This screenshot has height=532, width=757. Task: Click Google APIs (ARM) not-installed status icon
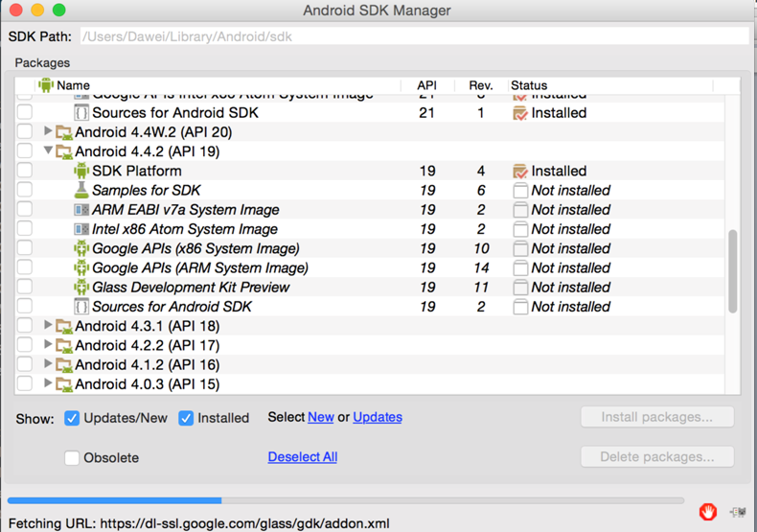click(520, 267)
